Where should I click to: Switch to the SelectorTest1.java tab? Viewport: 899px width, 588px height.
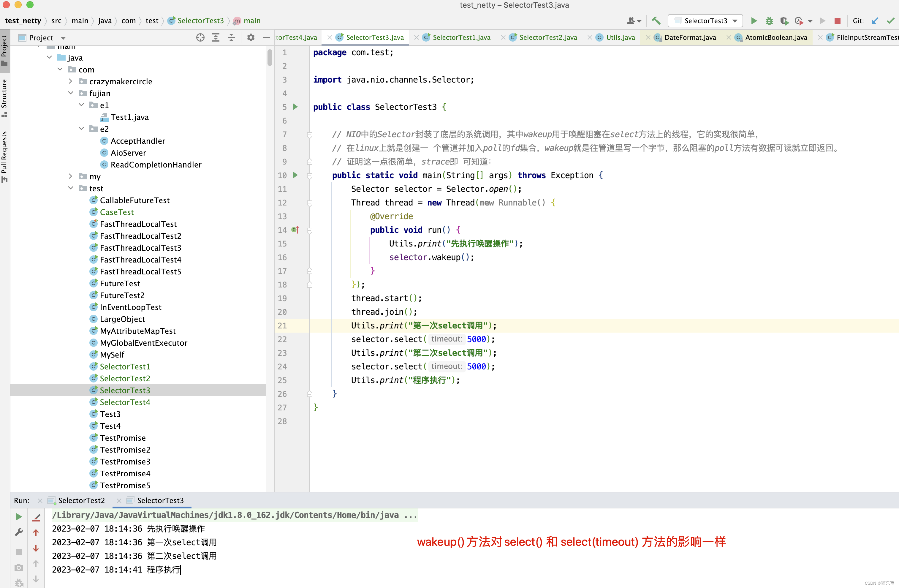tap(461, 37)
